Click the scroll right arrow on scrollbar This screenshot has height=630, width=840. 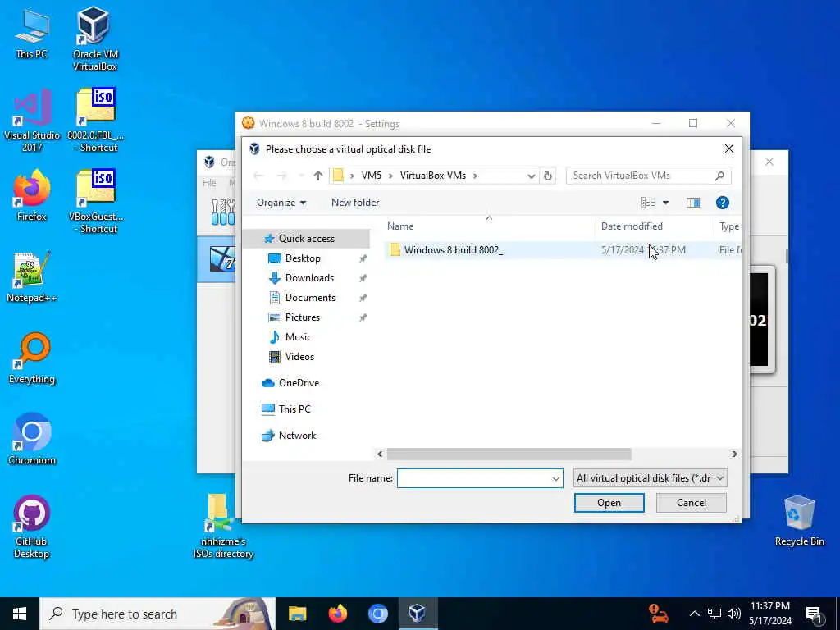(734, 454)
